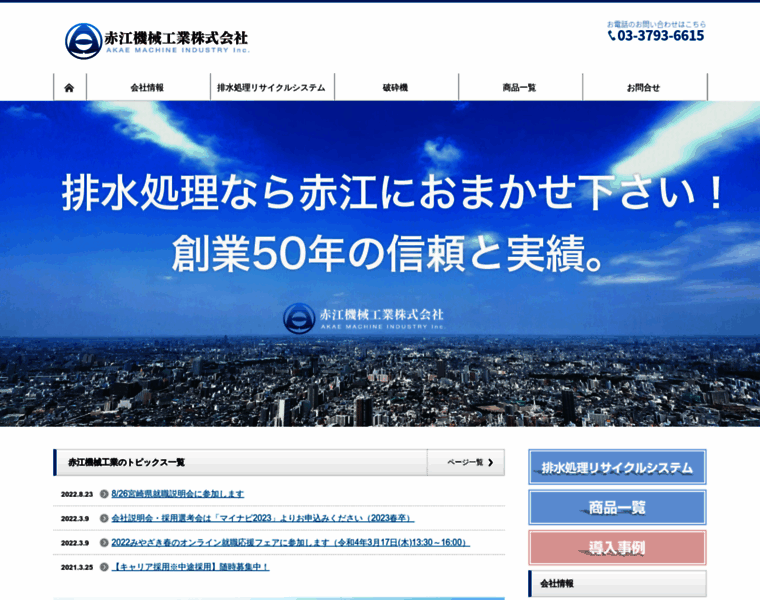This screenshot has height=600, width=760.
Task: Click the date 2021.3.25 in topics
Action: [x=77, y=567]
